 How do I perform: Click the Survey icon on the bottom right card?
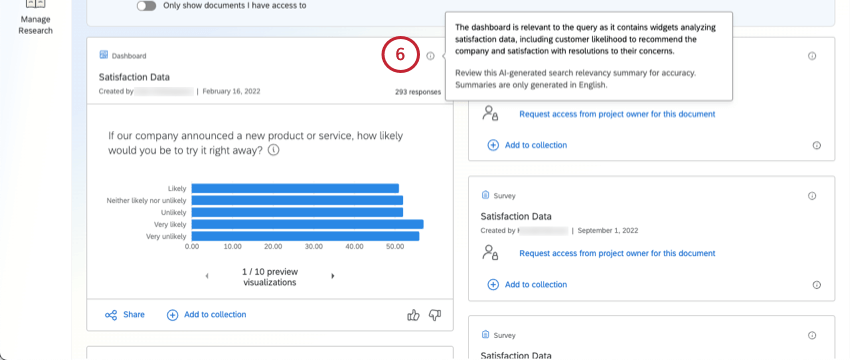point(485,335)
